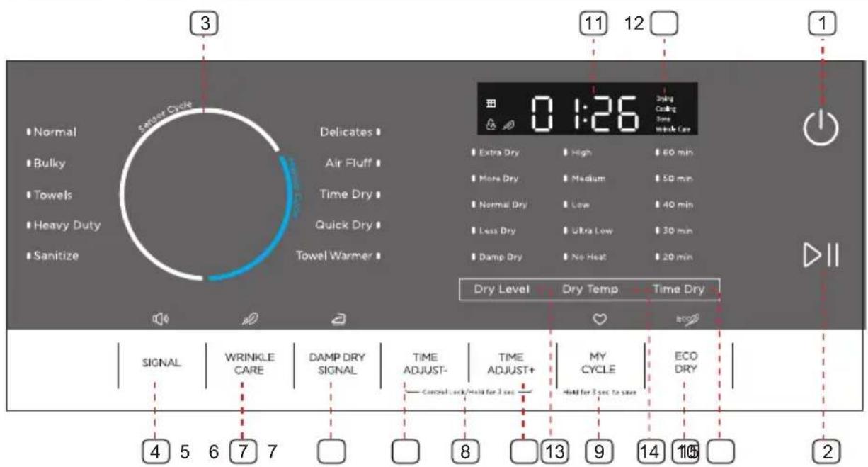Tap the iron icon above DAMP DRY SIGNAL
Image resolution: width=868 pixels, height=467 pixels.
[x=338, y=320]
